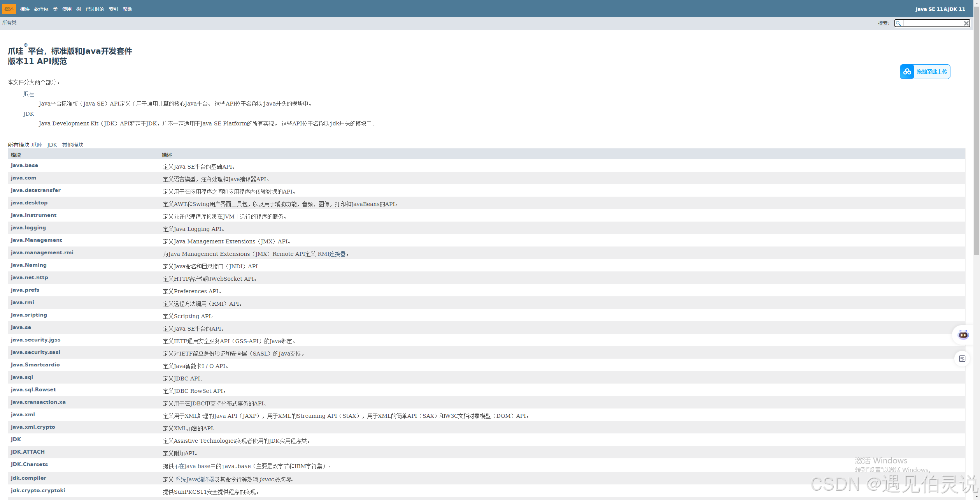Switch to the JDK modules tab
This screenshot has height=500, width=980.
click(52, 145)
